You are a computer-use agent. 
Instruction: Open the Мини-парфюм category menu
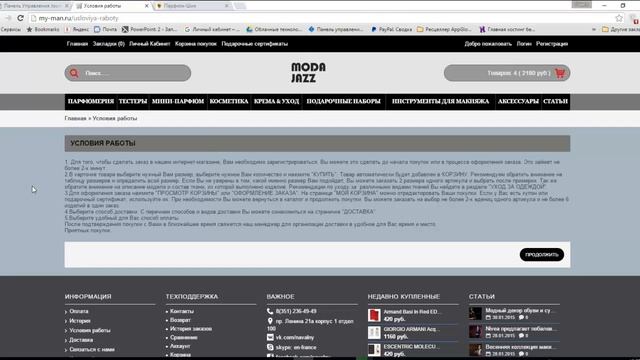(178, 102)
